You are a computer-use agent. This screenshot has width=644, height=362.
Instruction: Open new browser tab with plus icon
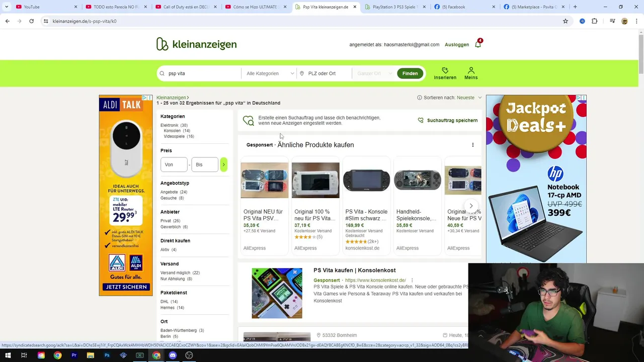pos(575,7)
